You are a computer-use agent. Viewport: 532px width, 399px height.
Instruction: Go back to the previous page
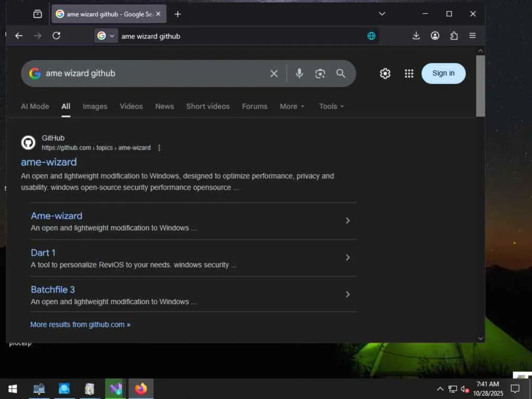19,36
